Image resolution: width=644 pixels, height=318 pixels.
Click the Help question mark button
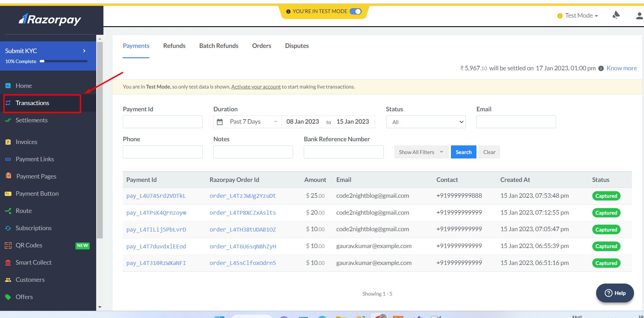point(615,293)
